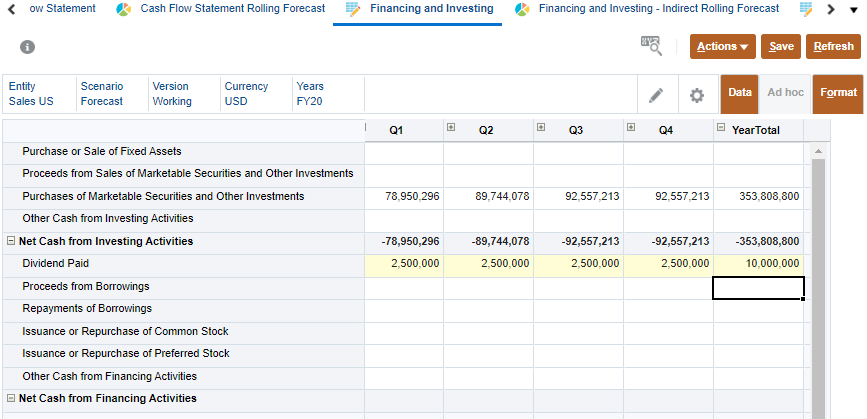Collapse Net Cash from Investing Activities row

tap(11, 241)
